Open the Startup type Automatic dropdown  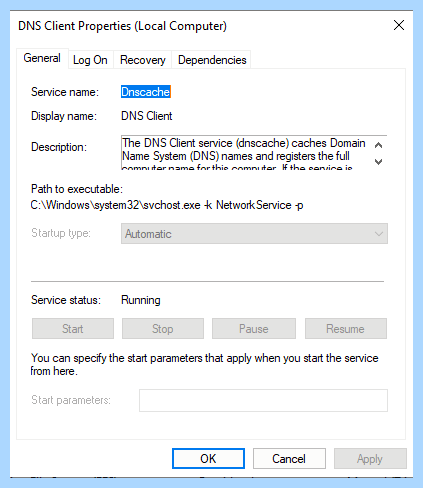pos(254,234)
